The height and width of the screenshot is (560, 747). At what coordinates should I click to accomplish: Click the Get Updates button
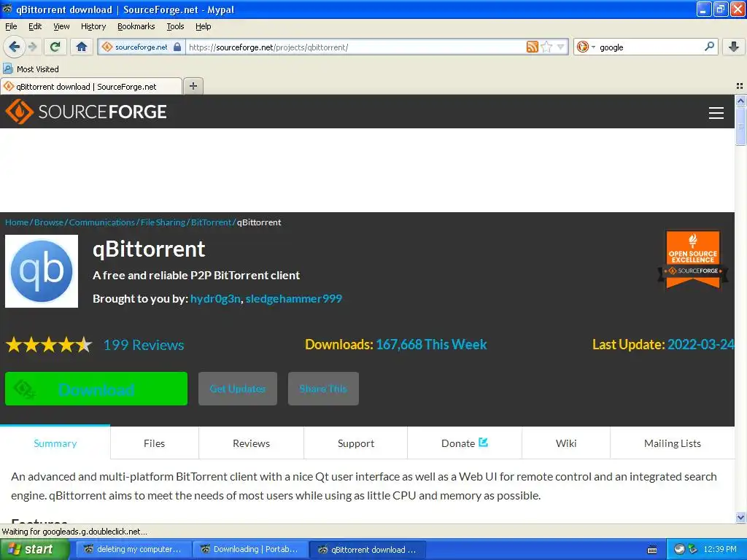click(238, 389)
